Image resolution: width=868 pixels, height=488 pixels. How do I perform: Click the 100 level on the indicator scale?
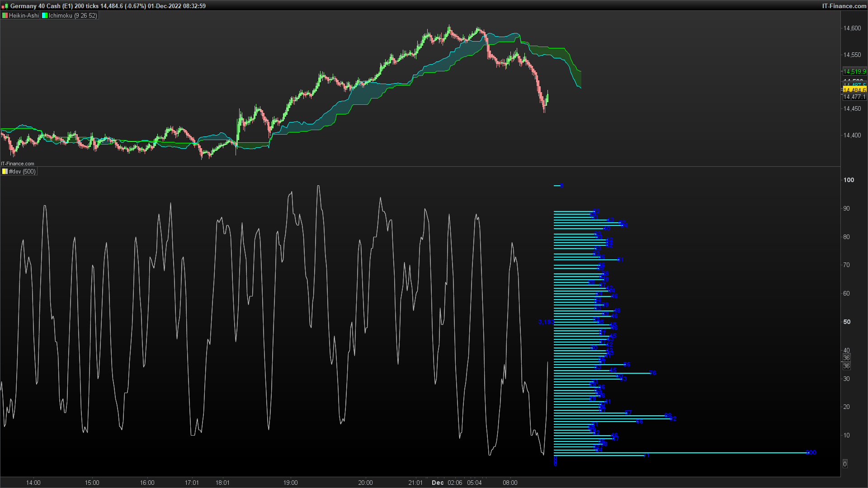[849, 180]
